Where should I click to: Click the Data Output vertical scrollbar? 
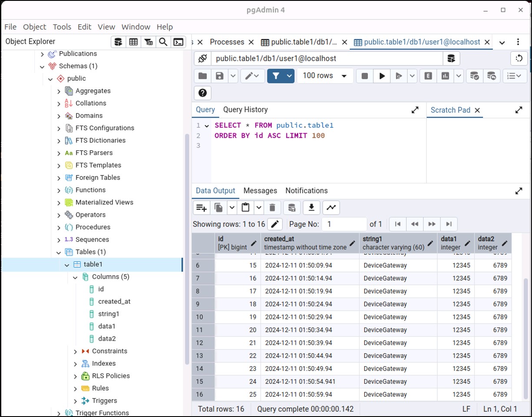[x=526, y=339]
